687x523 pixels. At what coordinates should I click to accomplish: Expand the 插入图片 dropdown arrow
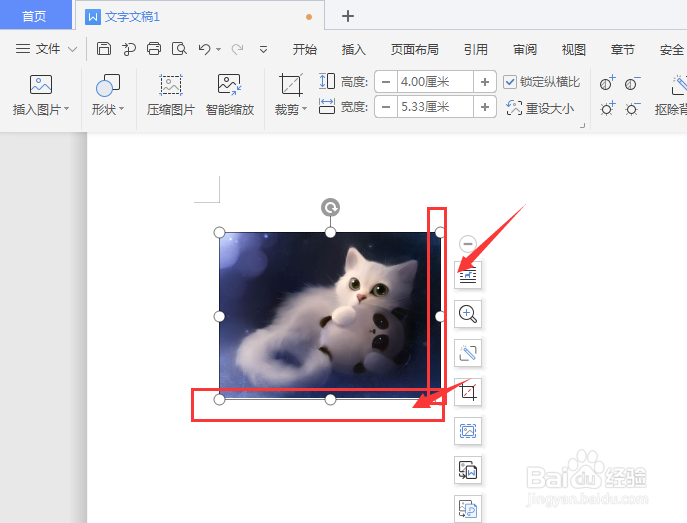coord(67,108)
